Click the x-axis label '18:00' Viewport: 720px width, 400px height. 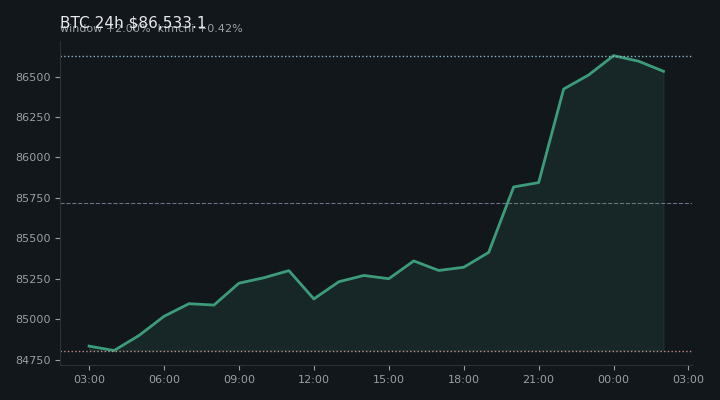click(x=463, y=379)
